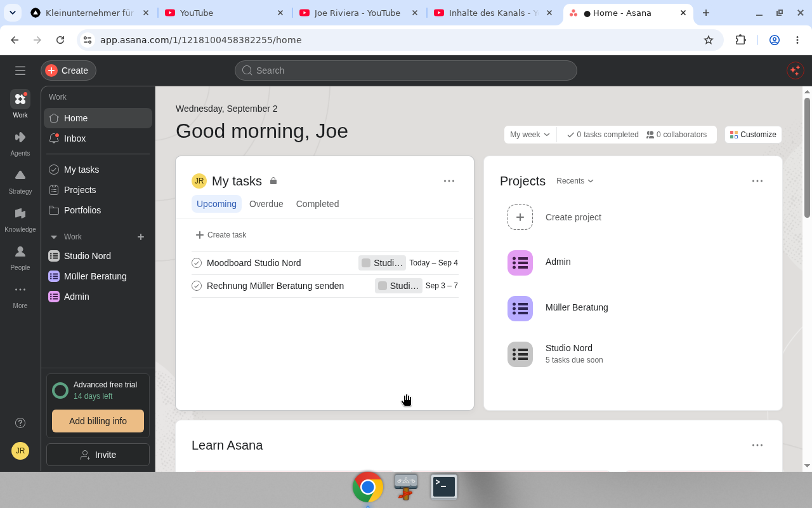
Task: Switch to Joe Riviera YouTube browser tab
Action: pos(358,13)
